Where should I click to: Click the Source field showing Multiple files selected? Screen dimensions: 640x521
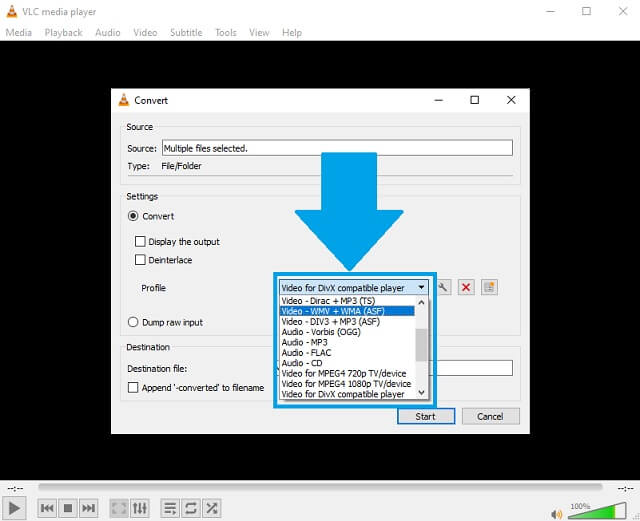click(x=337, y=148)
